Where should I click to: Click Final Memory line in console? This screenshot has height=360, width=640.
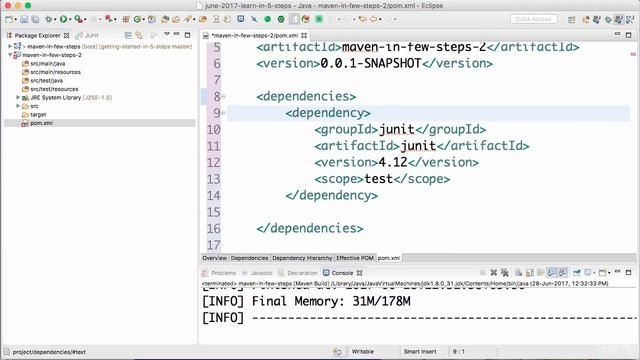coord(306,301)
